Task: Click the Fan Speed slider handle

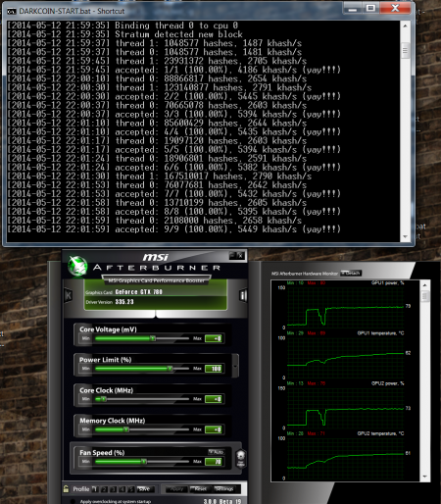Action: point(144,461)
